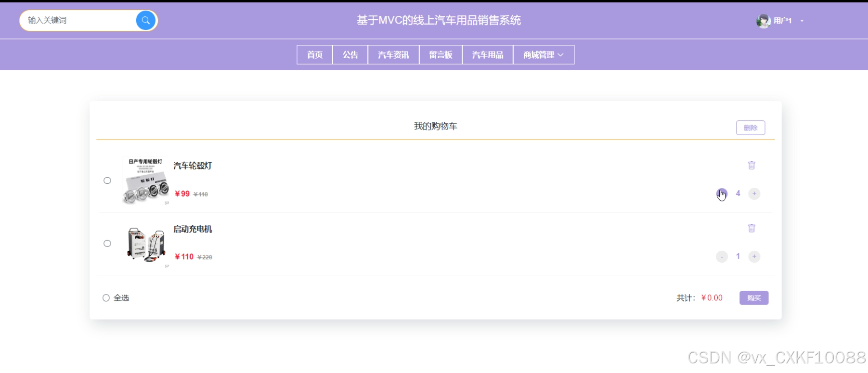
Task: Decrease the 汽车轮毂灯 quantity with minus
Action: (722, 193)
